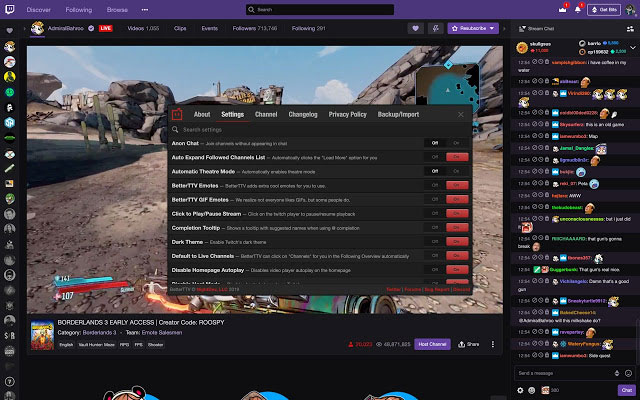Open the user profile avatar menu

(630, 9)
